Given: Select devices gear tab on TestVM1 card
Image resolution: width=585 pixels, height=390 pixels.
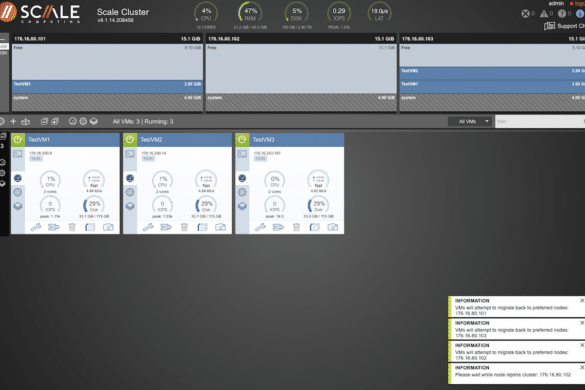Looking at the screenshot, I should (x=18, y=192).
